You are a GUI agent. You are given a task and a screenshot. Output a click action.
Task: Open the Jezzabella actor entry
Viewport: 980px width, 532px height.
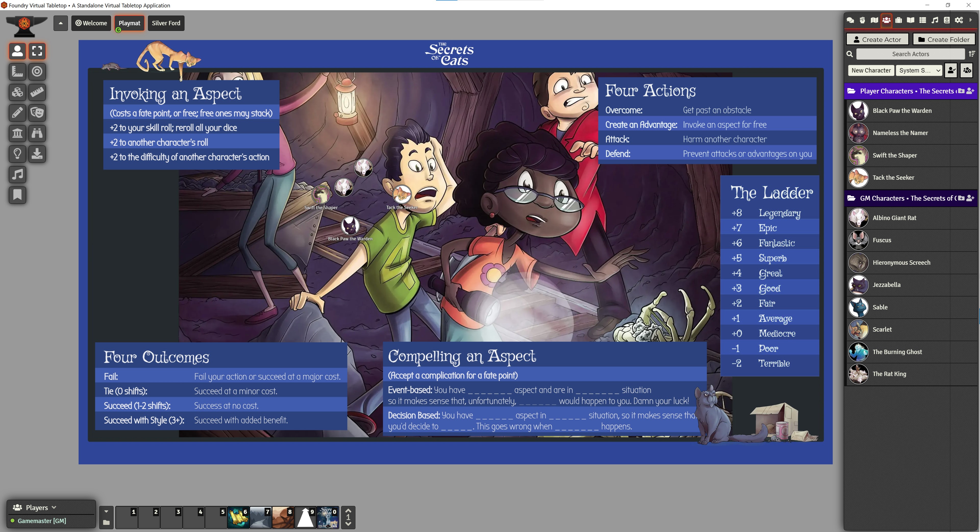point(912,285)
